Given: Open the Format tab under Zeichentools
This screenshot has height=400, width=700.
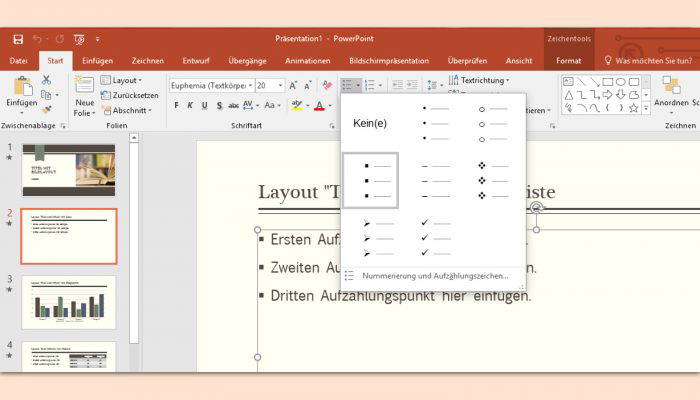Looking at the screenshot, I should 568,61.
